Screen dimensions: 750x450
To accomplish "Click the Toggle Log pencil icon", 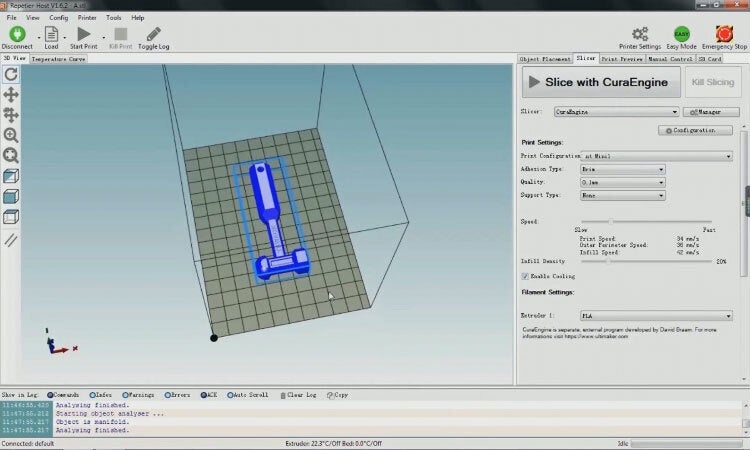I will (x=153, y=34).
